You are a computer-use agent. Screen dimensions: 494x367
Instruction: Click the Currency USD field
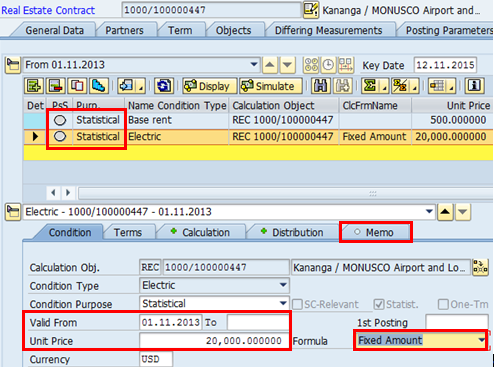(x=156, y=359)
